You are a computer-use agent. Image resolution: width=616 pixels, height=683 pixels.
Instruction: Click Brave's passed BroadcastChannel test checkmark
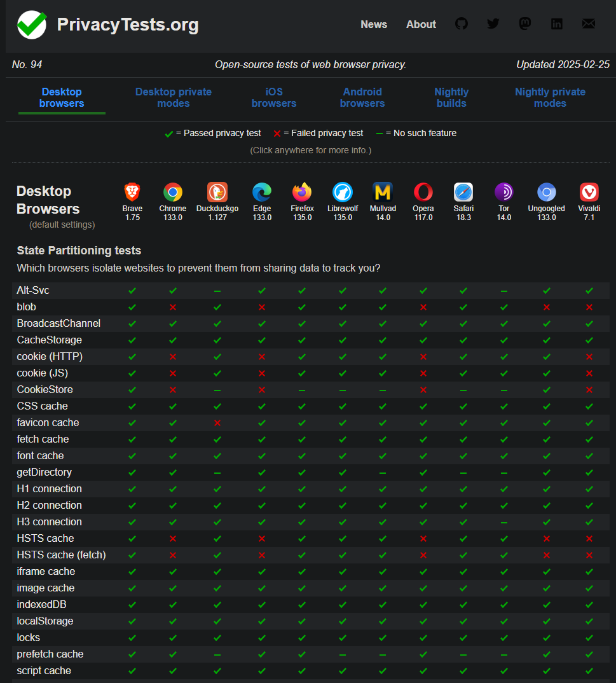pos(132,323)
